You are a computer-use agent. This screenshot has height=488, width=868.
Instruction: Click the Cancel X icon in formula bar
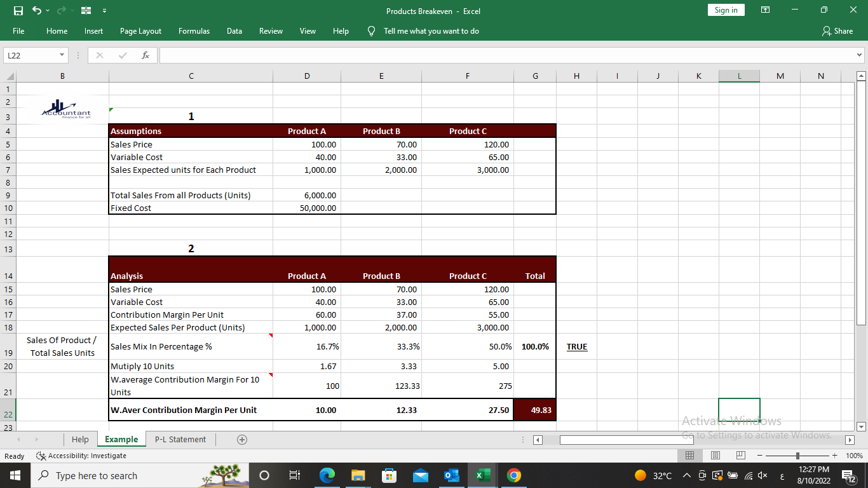pyautogui.click(x=99, y=55)
